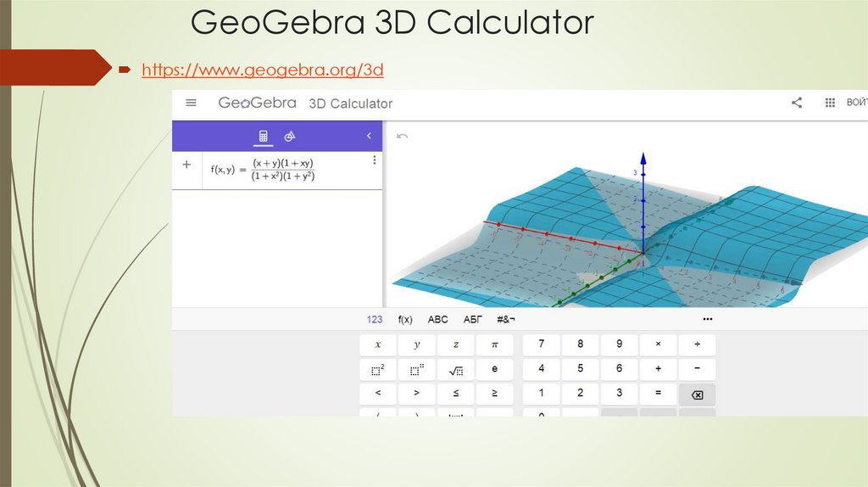Collapse the algebra panel with chevron
The width and height of the screenshot is (868, 487).
370,136
